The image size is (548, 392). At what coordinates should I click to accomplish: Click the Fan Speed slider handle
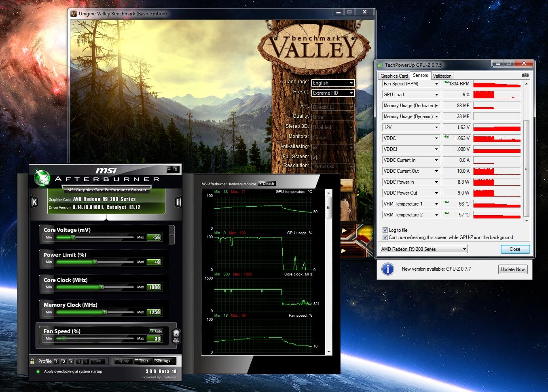click(64, 338)
